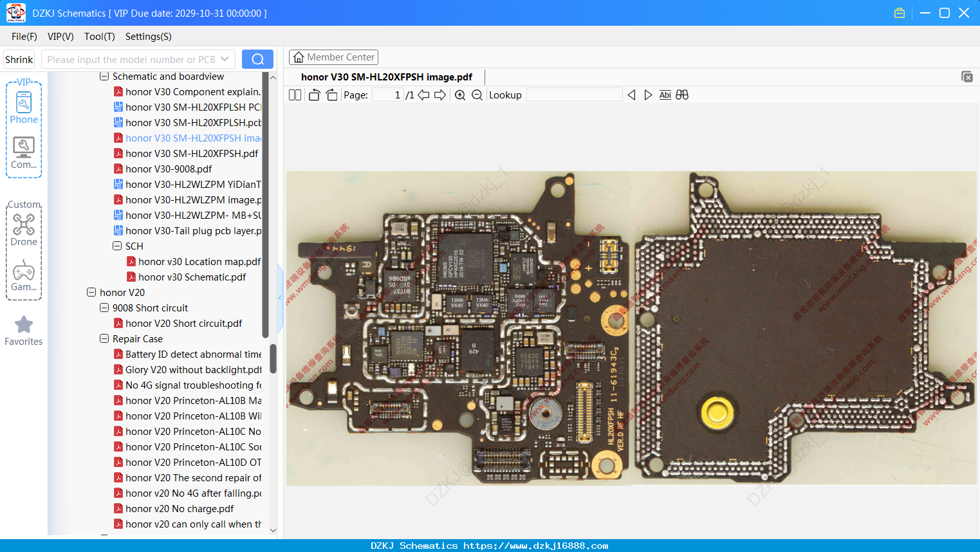This screenshot has height=552, width=980.
Task: Open Glory V20 without backlight PDF
Action: [188, 370]
